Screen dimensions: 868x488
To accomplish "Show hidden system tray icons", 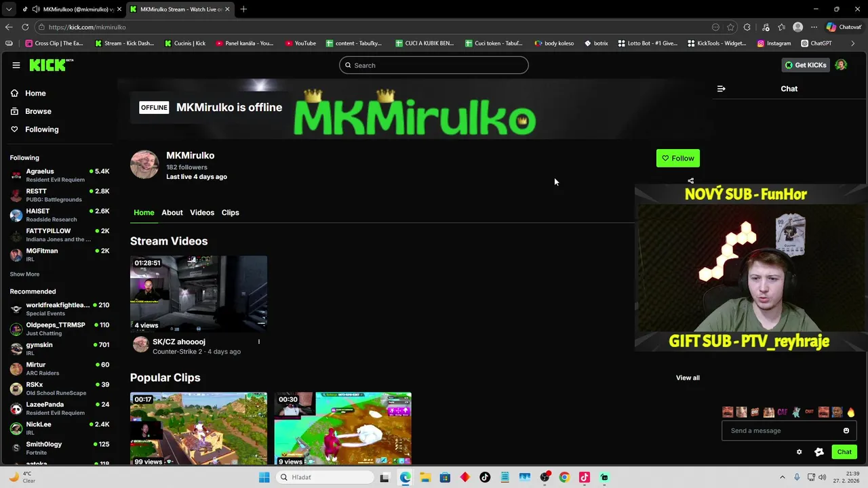I will click(782, 477).
